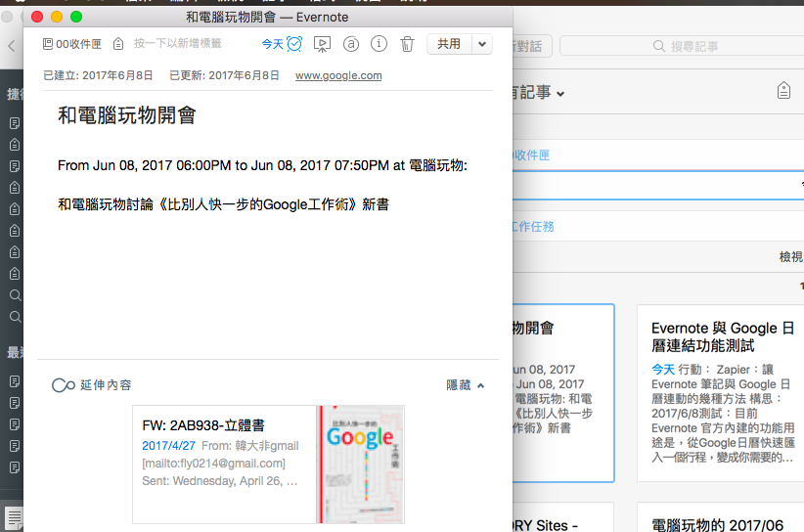Open the note card Evernote 與 Google 日曆連結功能測試
Screen dimensions: 804x532
coord(721,392)
